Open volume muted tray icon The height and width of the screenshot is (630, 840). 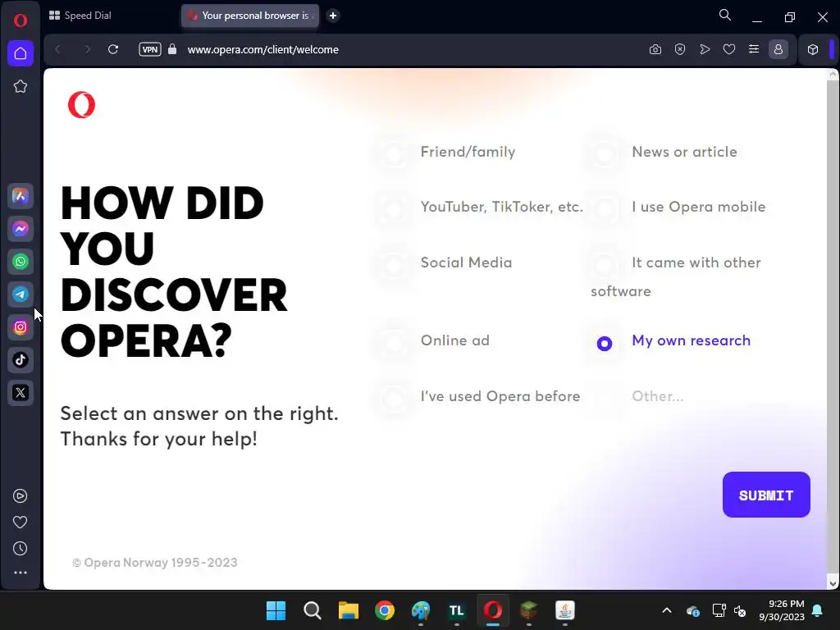coord(741,610)
